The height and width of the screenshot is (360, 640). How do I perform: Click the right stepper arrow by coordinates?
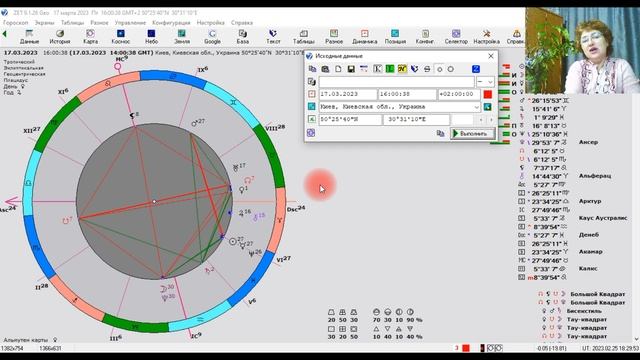[491, 120]
